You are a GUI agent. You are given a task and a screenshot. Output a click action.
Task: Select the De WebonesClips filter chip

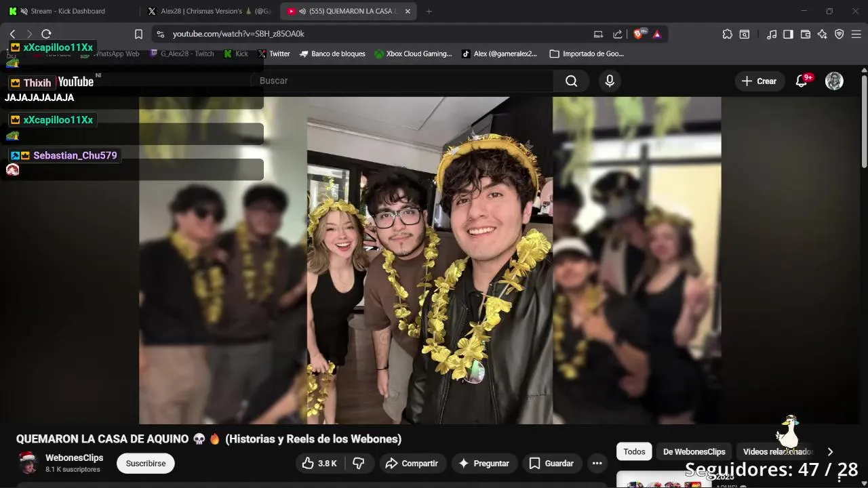tap(694, 451)
